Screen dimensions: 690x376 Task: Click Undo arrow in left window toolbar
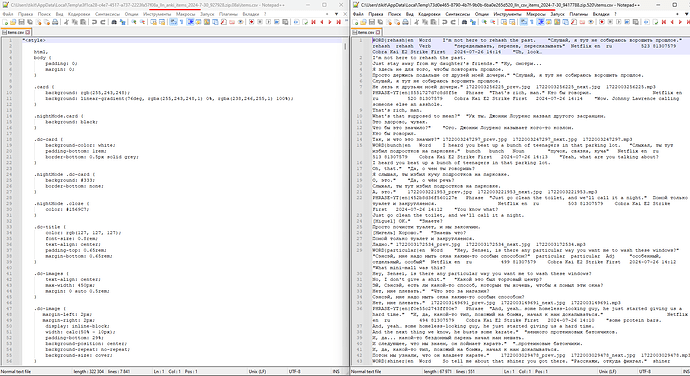[x=94, y=22]
